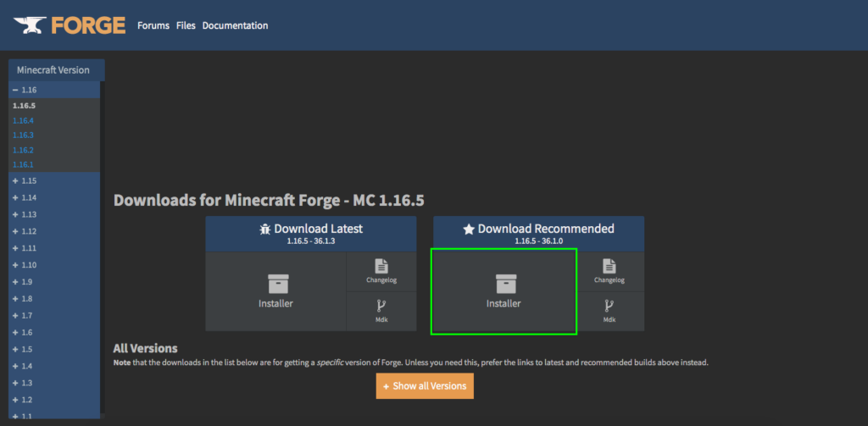Image resolution: width=868 pixels, height=426 pixels.
Task: Collapse the 1.16 version group
Action: [x=15, y=90]
